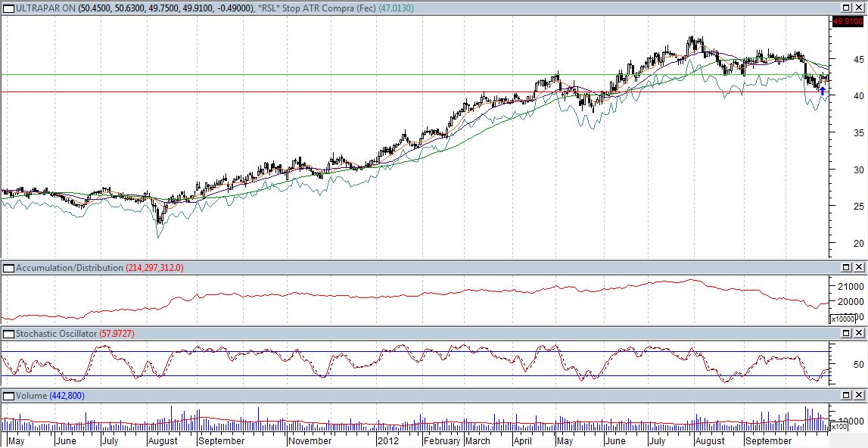This screenshot has width=868, height=448.
Task: Click the Stochastic Oscillator panel title icon
Action: [x=8, y=333]
